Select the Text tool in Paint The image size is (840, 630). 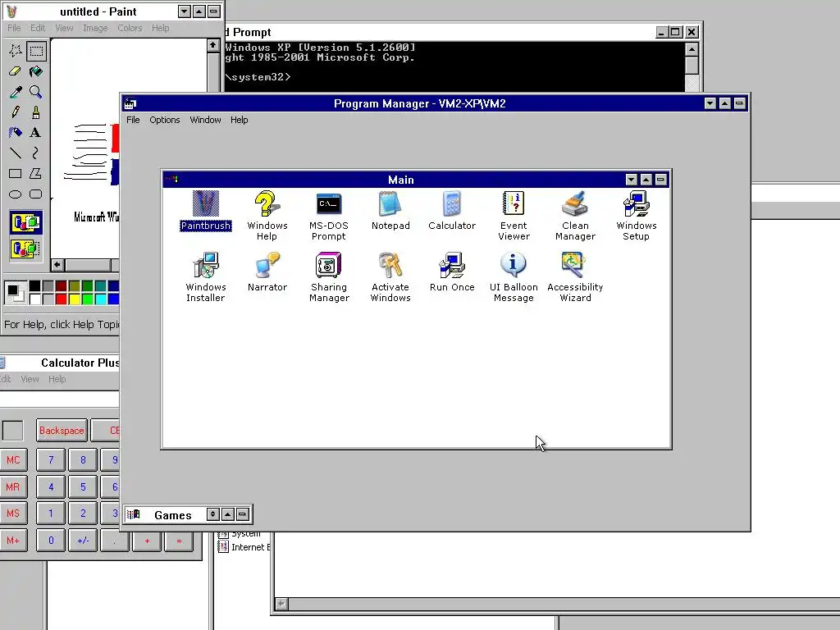pos(36,132)
